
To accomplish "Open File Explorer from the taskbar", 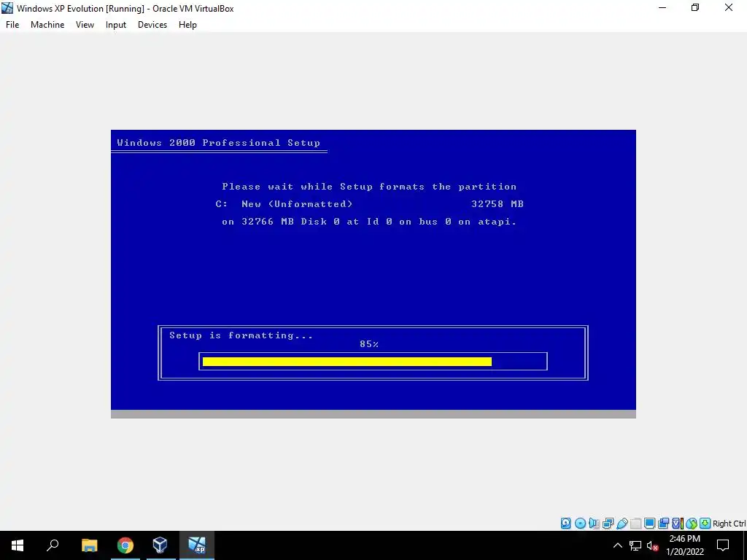I will (89, 545).
